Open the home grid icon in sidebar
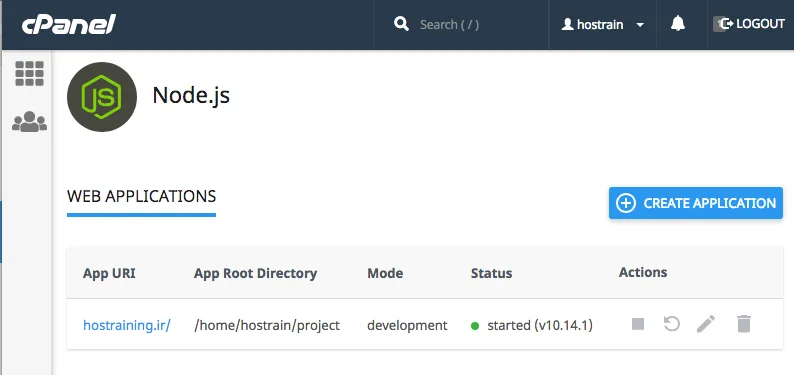The height and width of the screenshot is (375, 794). click(x=29, y=73)
